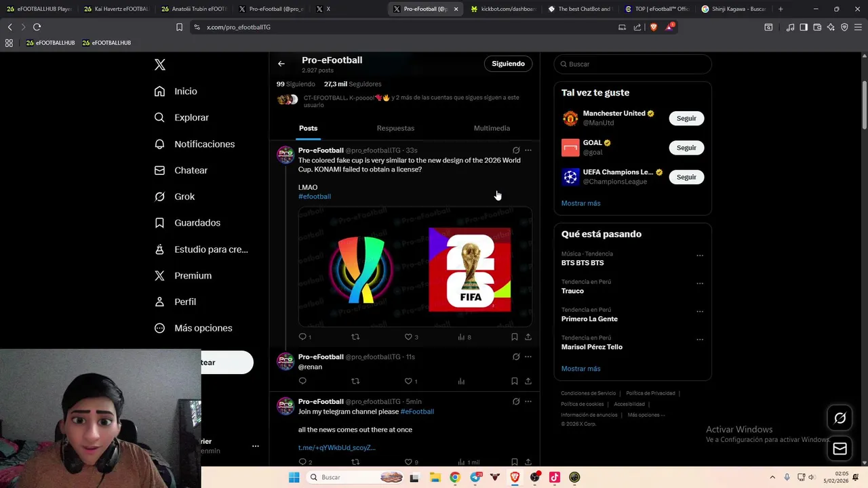Viewport: 868px width, 488px height.
Task: Click the X logo in the sidebar
Action: pos(160,64)
